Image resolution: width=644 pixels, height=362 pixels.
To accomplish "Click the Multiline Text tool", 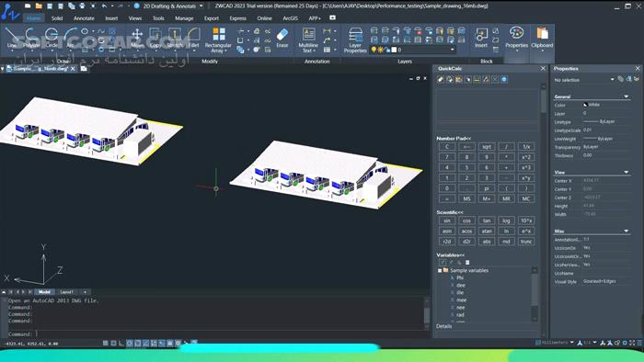I will click(308, 40).
